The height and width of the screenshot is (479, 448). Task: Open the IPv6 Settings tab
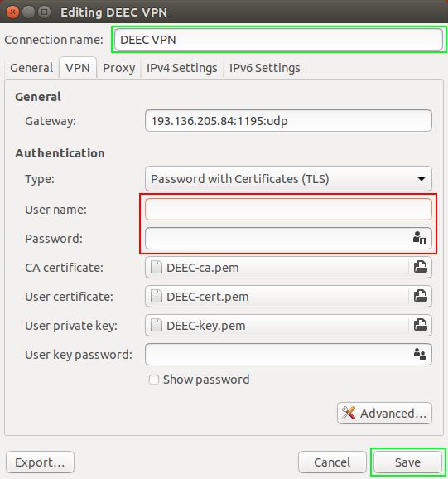[265, 68]
